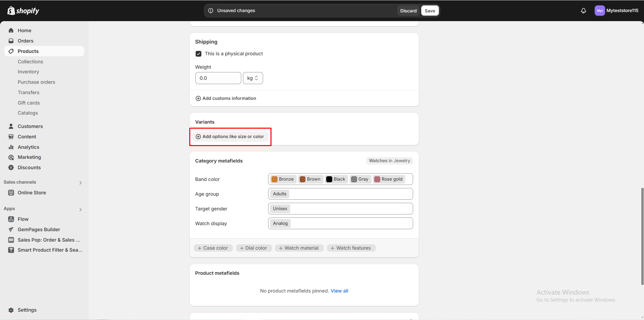Click the notifications bell icon

(x=583, y=11)
